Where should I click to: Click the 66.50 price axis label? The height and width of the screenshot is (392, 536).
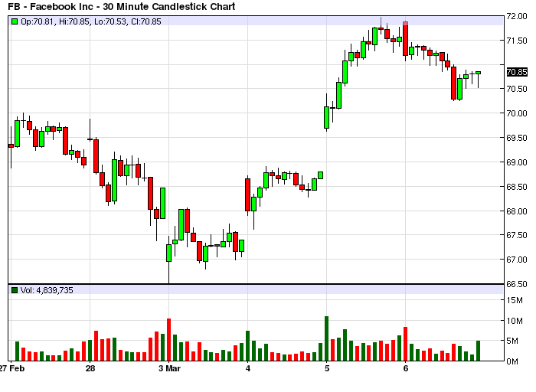[517, 284]
